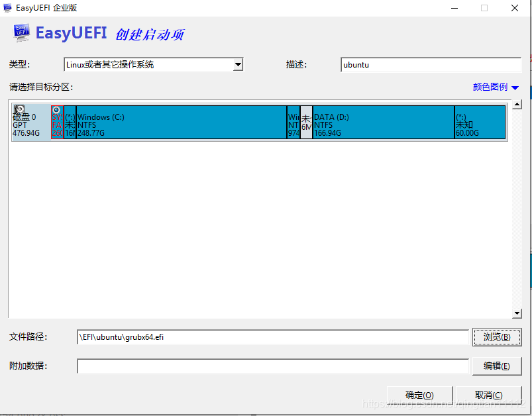Screen dimensions: 532x416
Task: Open the 类型 dropdown list
Action: pos(239,64)
